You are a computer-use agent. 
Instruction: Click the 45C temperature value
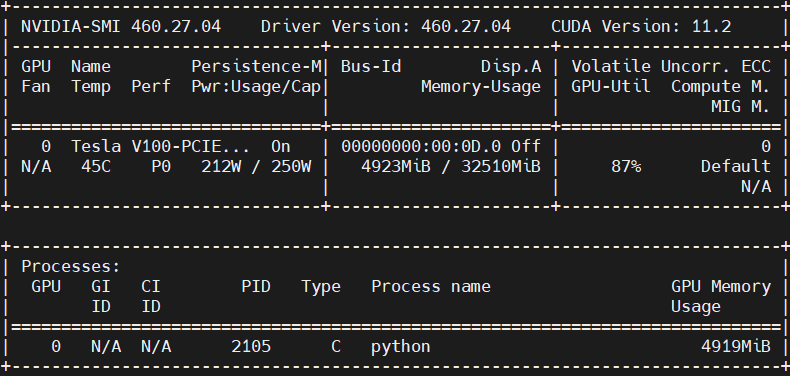click(96, 167)
